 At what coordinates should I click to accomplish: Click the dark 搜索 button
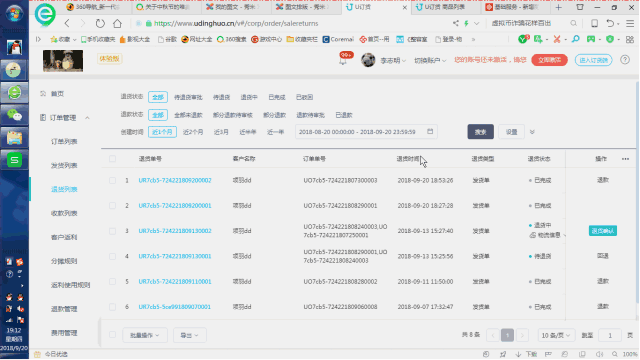pos(480,132)
